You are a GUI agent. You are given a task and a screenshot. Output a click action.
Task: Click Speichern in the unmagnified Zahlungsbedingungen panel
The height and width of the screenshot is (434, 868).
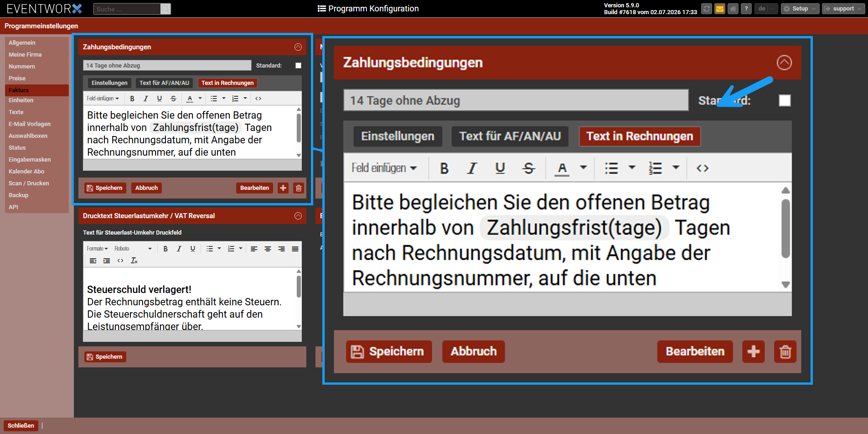[x=105, y=188]
